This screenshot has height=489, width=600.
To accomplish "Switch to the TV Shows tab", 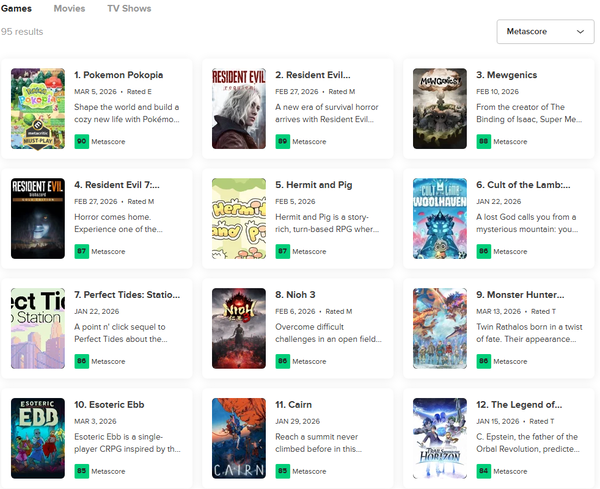I will 129,8.
